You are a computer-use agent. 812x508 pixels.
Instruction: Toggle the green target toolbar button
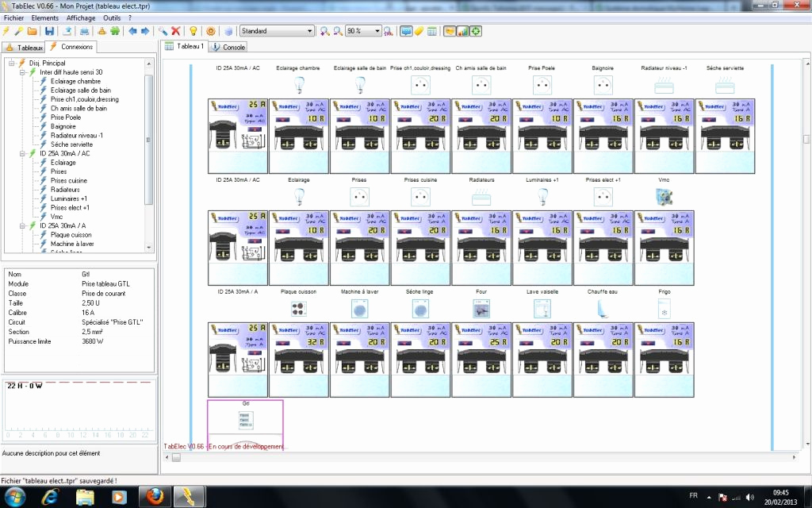pos(476,31)
